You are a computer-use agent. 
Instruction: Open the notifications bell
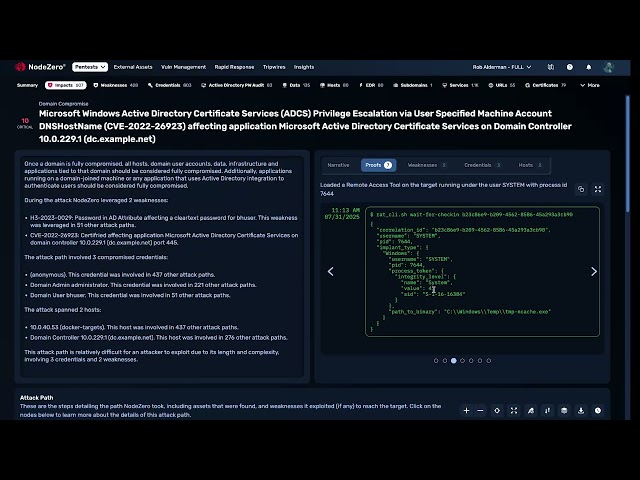click(x=589, y=67)
